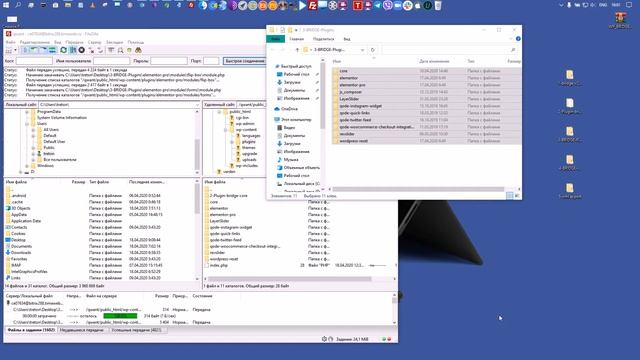The width and height of the screenshot is (640, 360).
Task: Toggle remote directory tree in FileZilla toolbar
Action: [x=43, y=50]
